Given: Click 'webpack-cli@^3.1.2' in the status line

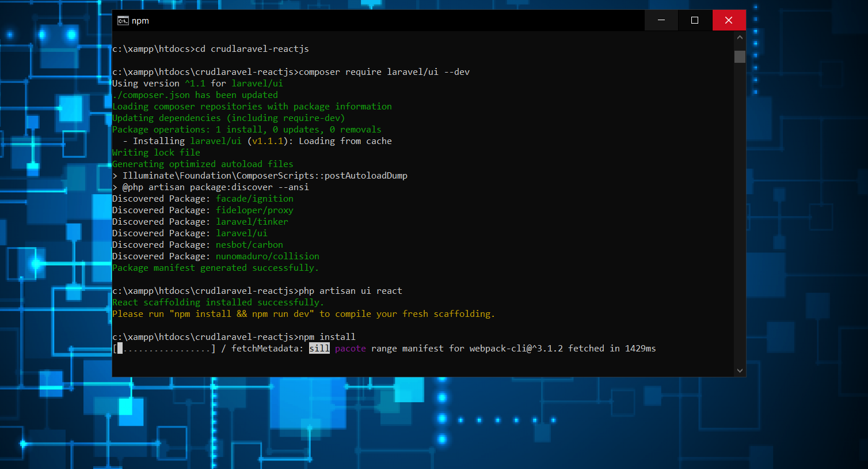Looking at the screenshot, I should point(516,349).
